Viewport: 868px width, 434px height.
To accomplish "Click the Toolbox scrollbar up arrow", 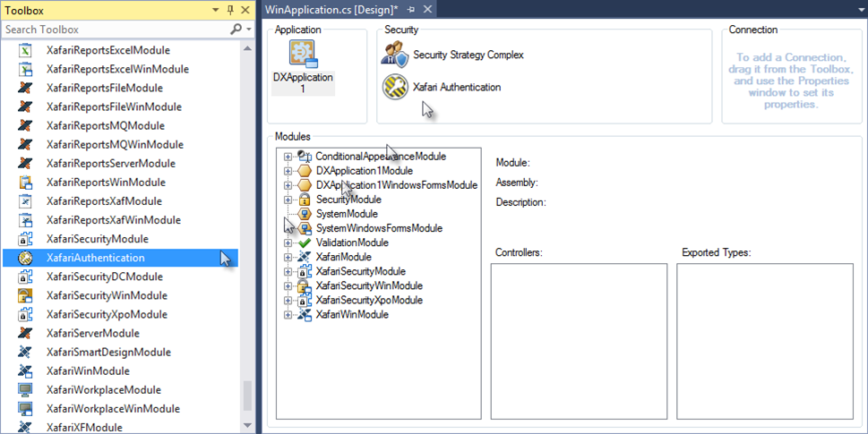I will [247, 48].
